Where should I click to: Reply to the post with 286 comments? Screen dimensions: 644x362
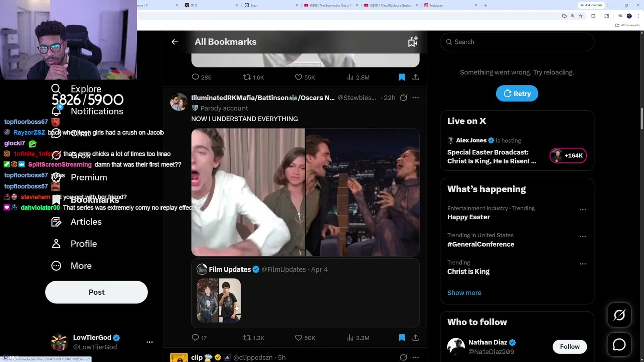201,77
